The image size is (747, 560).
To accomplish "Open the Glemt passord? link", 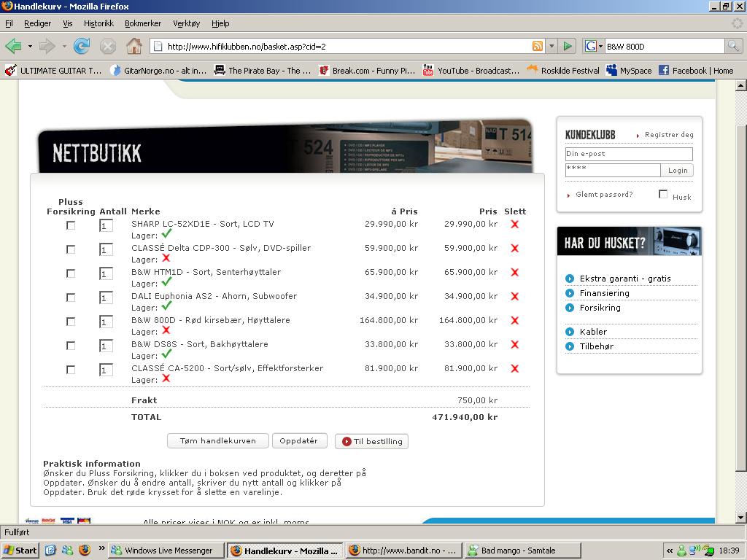I will click(604, 194).
